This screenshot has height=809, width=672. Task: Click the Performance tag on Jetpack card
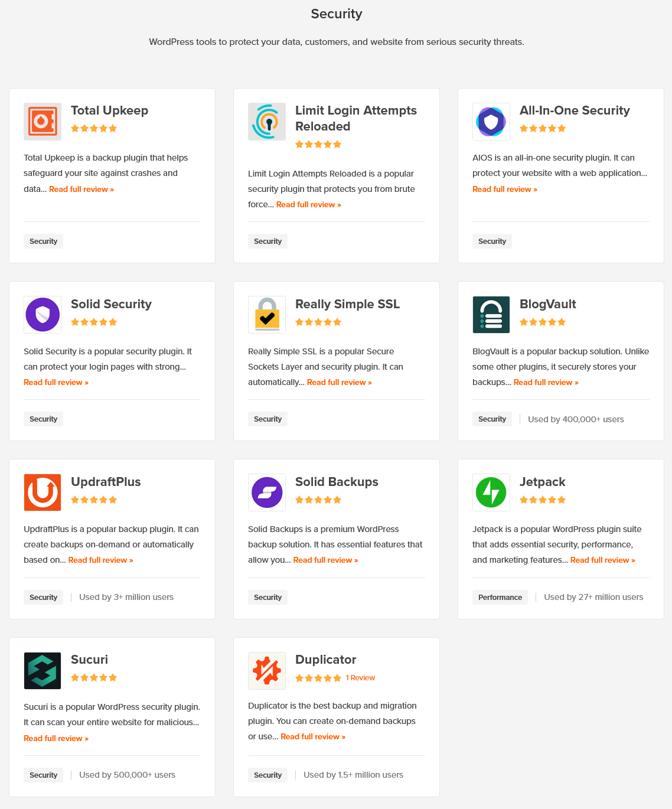(x=500, y=597)
